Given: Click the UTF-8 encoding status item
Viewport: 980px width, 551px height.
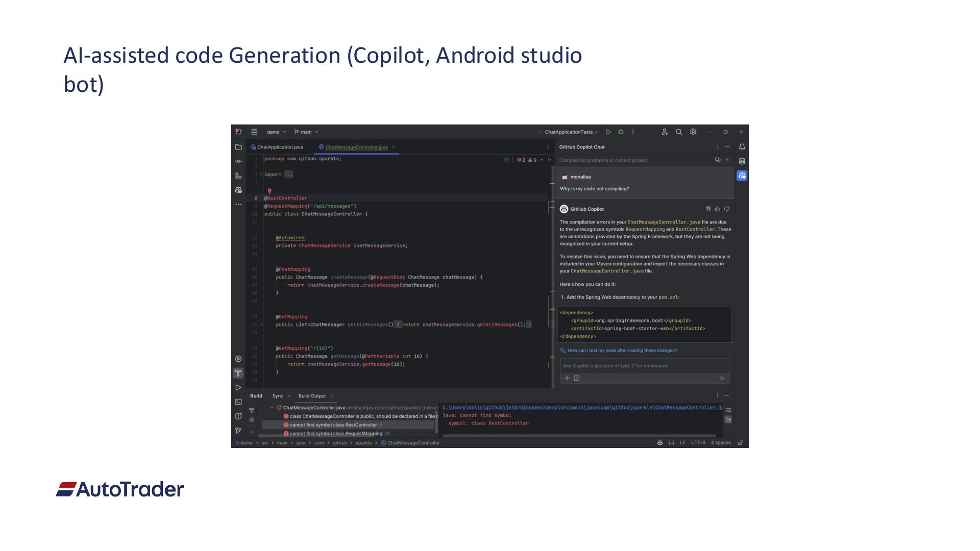Looking at the screenshot, I should [x=698, y=443].
